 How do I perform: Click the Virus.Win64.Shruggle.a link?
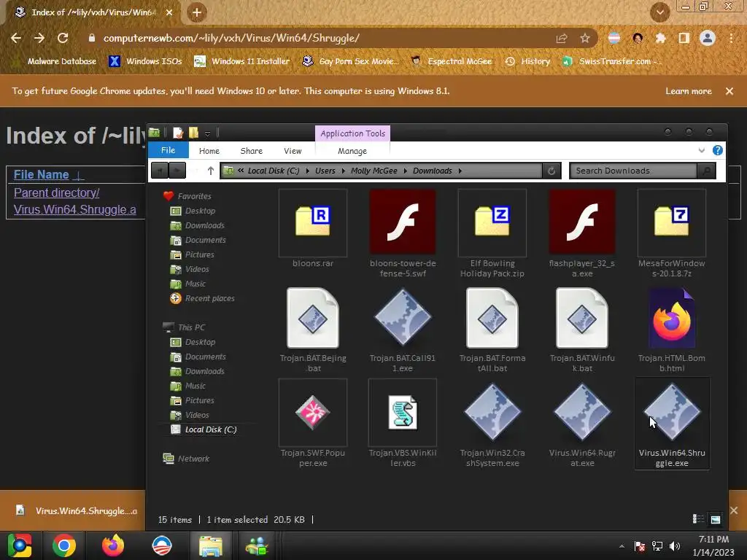tap(75, 209)
